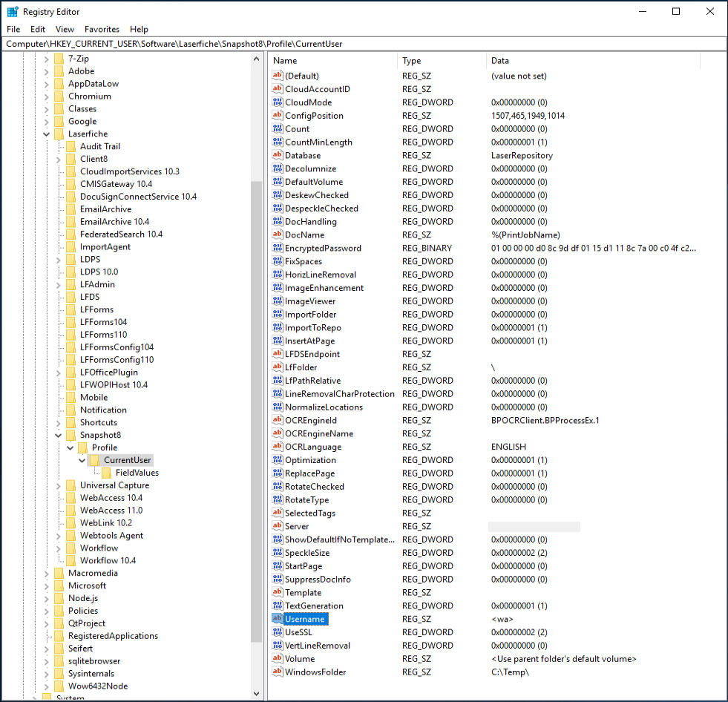Click the DWORD icon next to ImportToRepo
Image resolution: width=728 pixels, height=702 pixels.
(278, 327)
